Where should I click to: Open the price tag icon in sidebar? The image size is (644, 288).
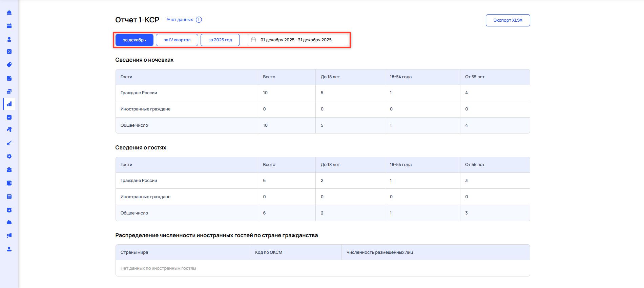coord(9,65)
